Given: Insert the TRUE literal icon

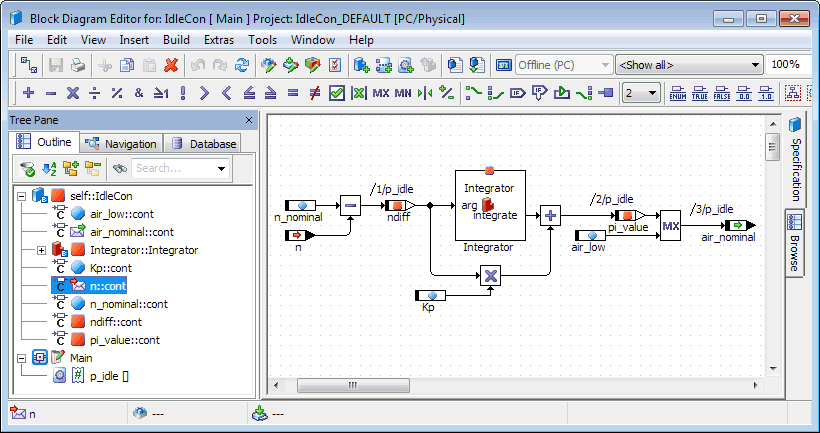Looking at the screenshot, I should [700, 94].
